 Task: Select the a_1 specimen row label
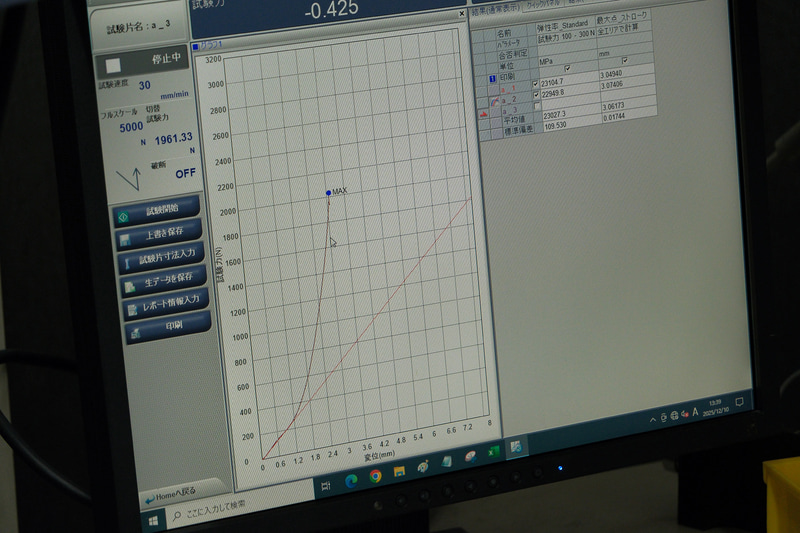tap(508, 89)
